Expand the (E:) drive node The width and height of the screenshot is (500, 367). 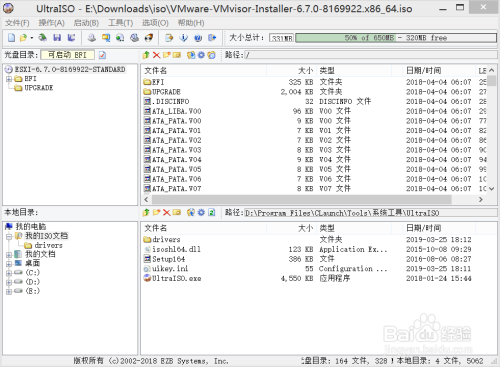tap(9, 292)
